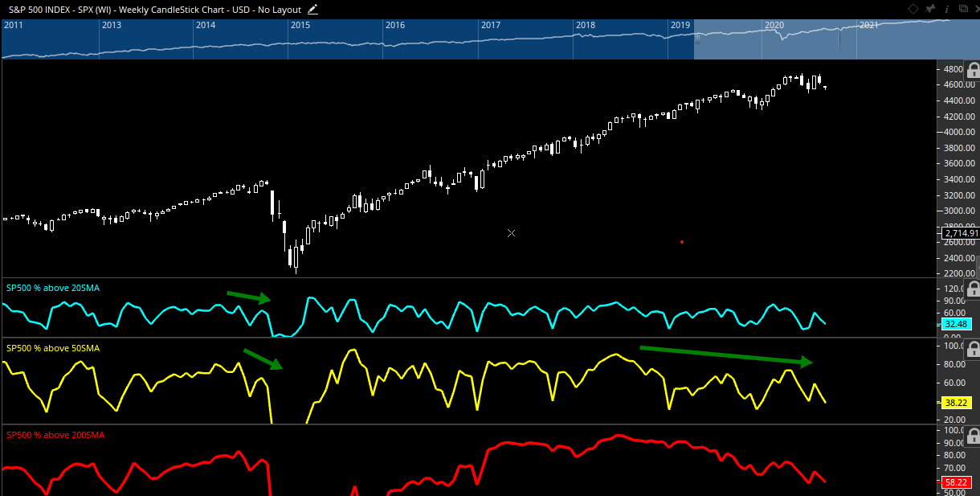Screen dimensions: 980x496
Task: Click the pencil edit icon beside the chart title
Action: [312, 10]
